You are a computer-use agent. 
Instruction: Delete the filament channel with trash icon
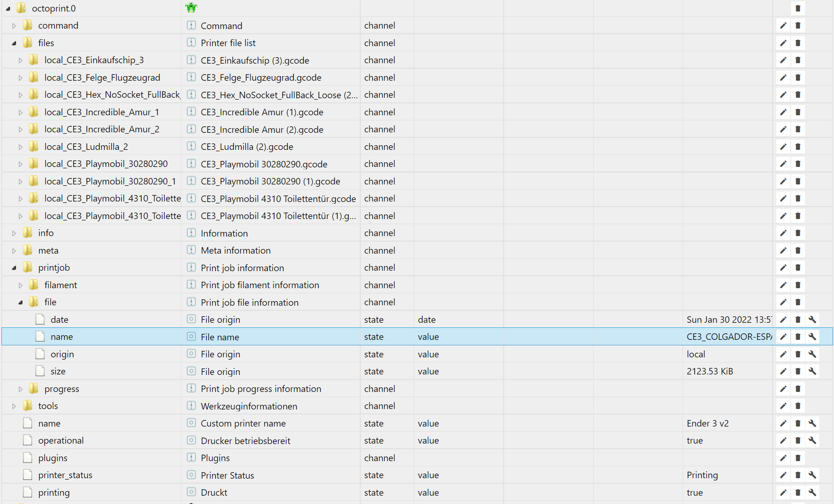(x=798, y=285)
